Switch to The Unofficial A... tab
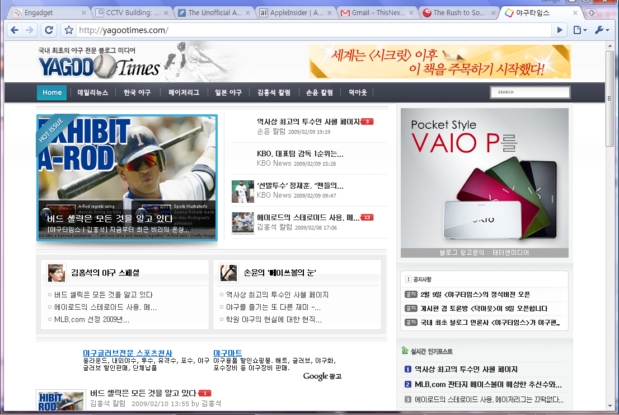The image size is (619, 415). (214, 13)
